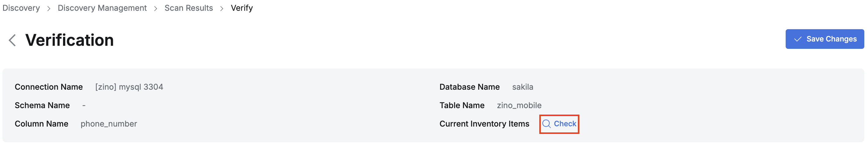The image size is (868, 145).
Task: Click the chevron separator after Discovery
Action: [x=49, y=9]
